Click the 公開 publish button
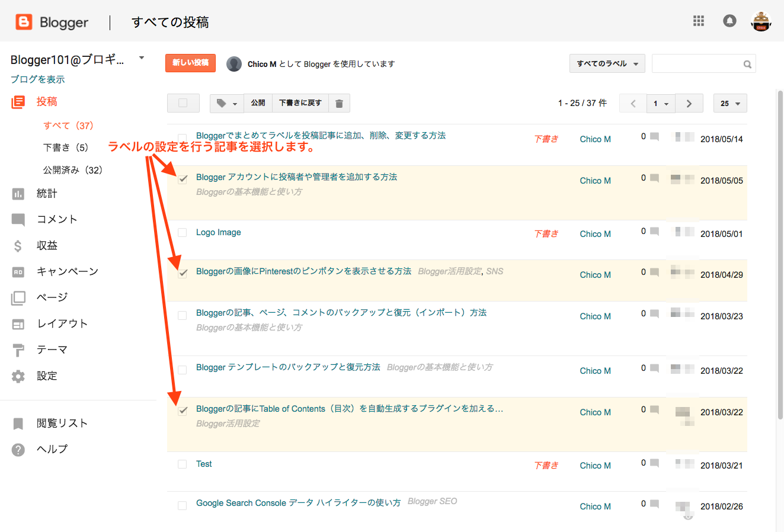 coord(258,103)
